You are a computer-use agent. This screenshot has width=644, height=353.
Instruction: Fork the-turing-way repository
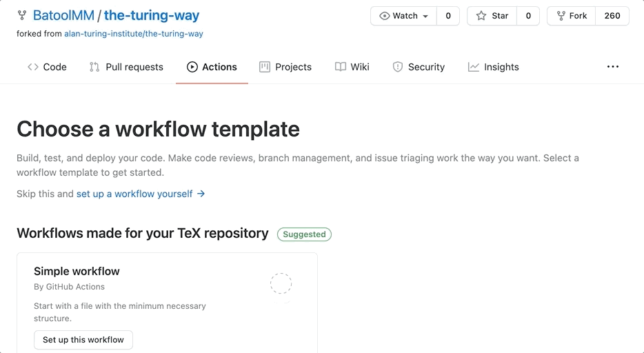[x=571, y=16]
